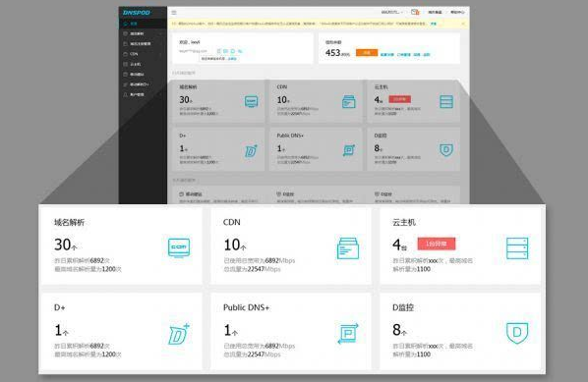Click the D+ icon in the enlarged card
Screen dimensions: 588x382
[x=179, y=334]
